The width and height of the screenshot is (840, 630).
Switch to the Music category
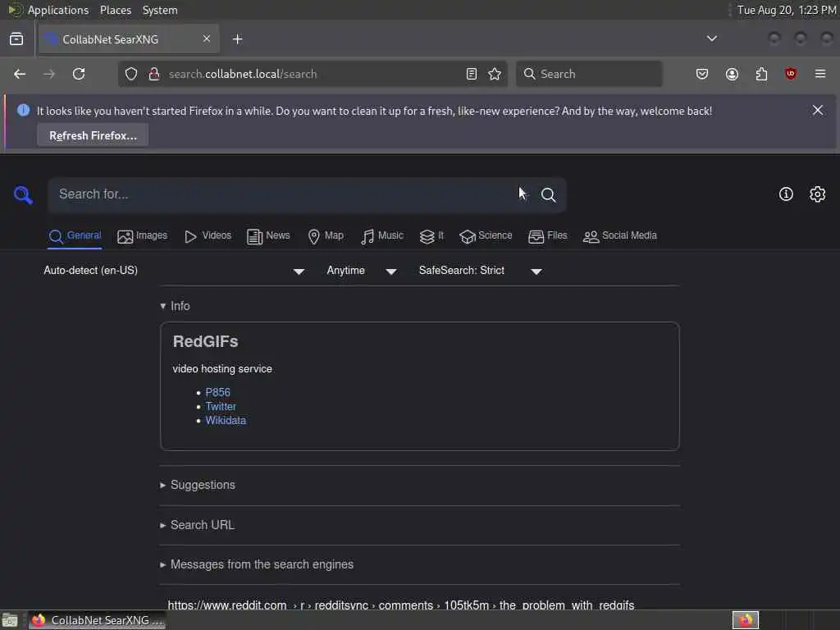pos(382,235)
